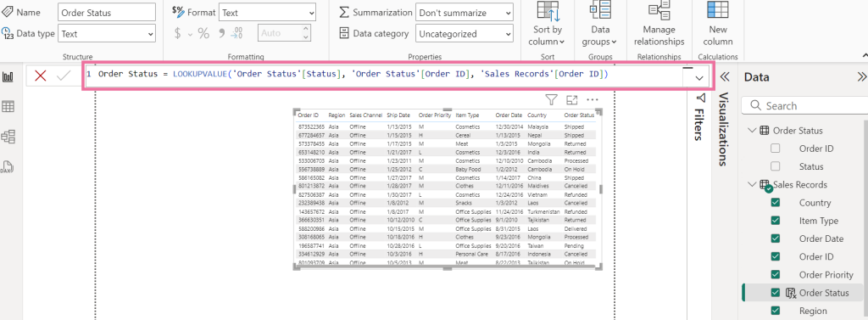
Task: Click the Malaysia cell in the table
Action: coord(538,127)
